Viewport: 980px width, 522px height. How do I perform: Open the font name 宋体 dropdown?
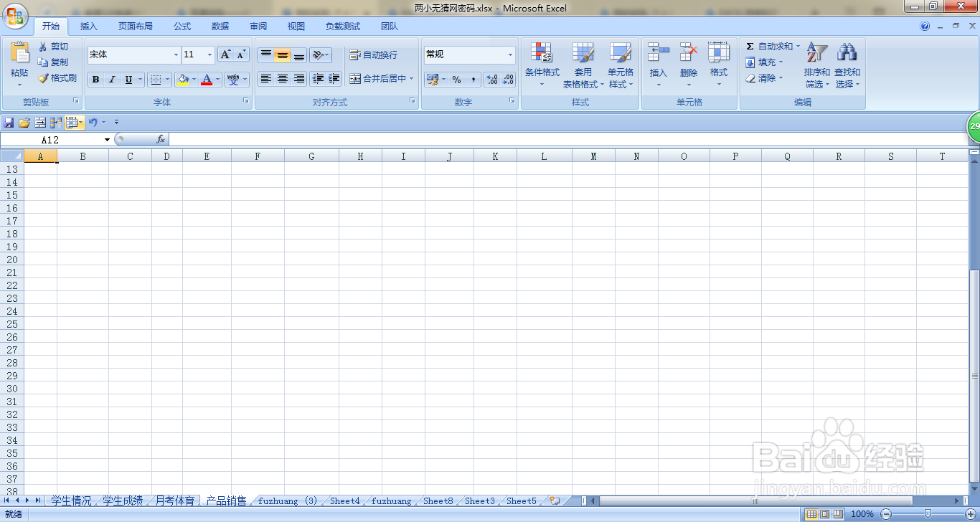pyautogui.click(x=176, y=54)
